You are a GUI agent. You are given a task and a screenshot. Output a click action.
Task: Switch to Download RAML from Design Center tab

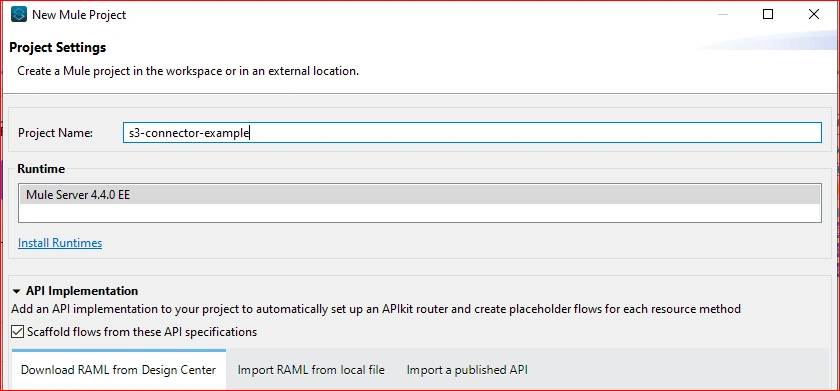pos(118,370)
